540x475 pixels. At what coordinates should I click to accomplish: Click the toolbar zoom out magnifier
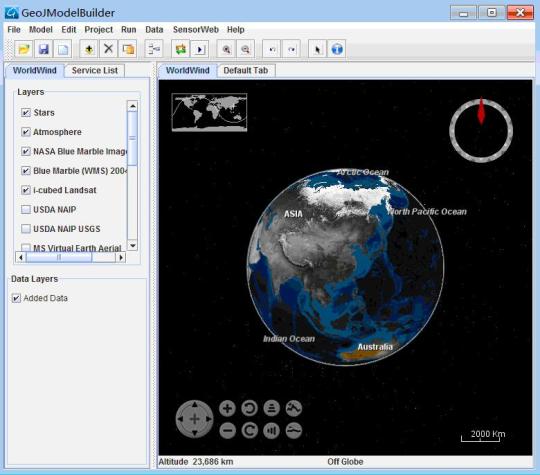coord(246,49)
